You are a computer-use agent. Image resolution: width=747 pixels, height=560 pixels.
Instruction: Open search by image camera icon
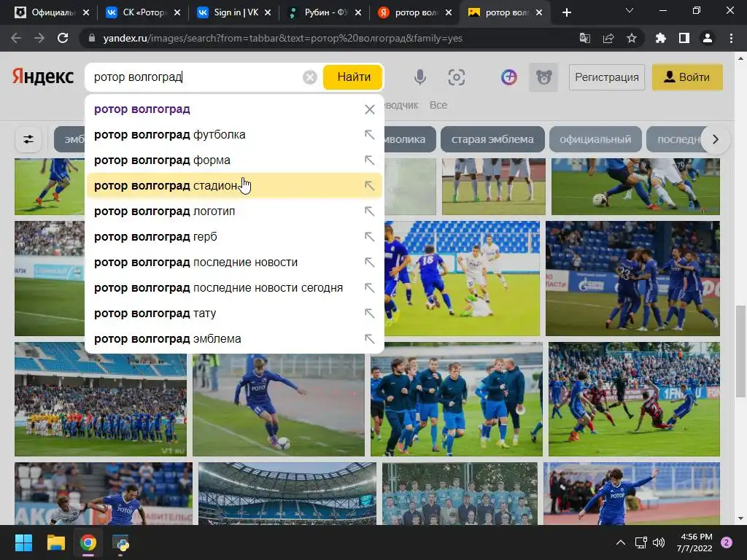457,77
